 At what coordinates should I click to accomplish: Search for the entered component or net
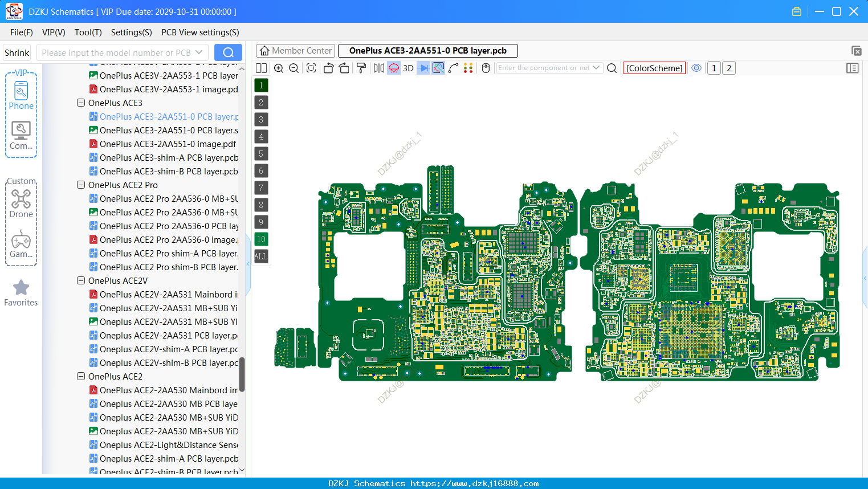tap(612, 68)
